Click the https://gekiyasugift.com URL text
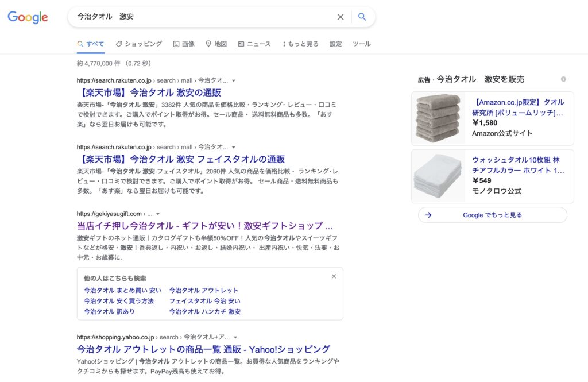This screenshot has width=588, height=382. click(109, 214)
